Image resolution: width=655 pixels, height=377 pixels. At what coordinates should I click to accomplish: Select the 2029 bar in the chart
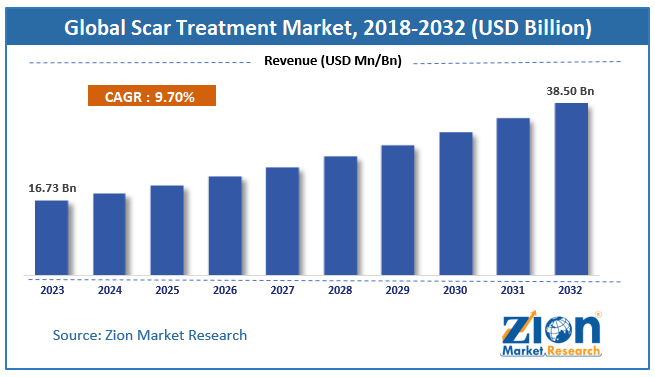click(x=398, y=210)
